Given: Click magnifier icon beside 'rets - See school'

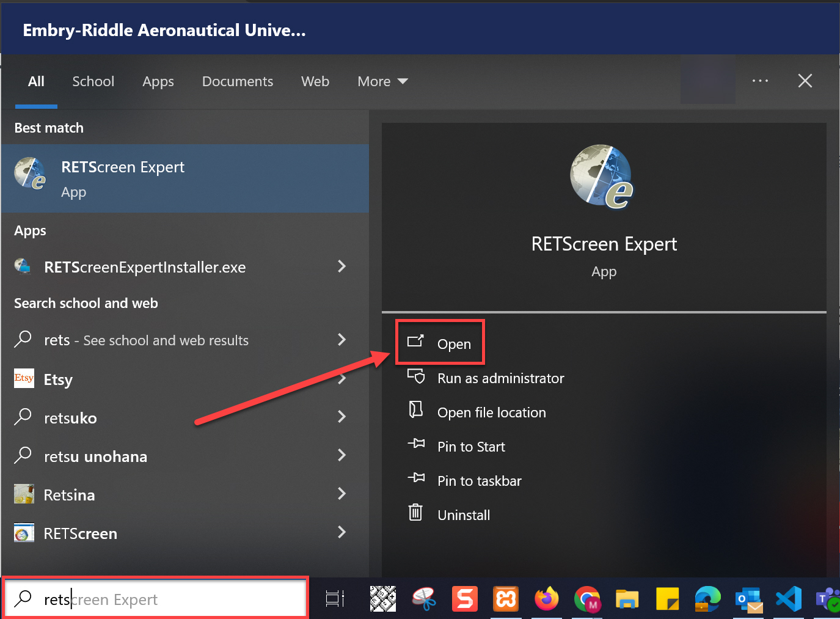Looking at the screenshot, I should point(23,339).
